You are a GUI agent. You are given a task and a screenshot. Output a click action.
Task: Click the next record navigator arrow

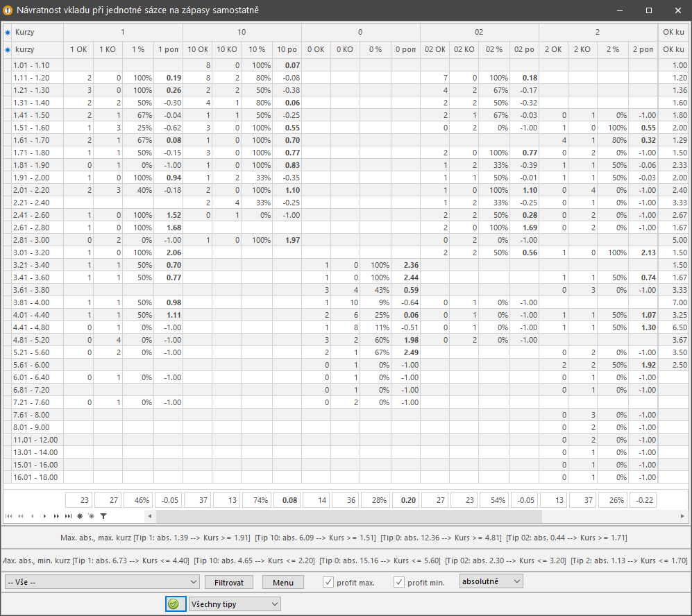tap(44, 516)
